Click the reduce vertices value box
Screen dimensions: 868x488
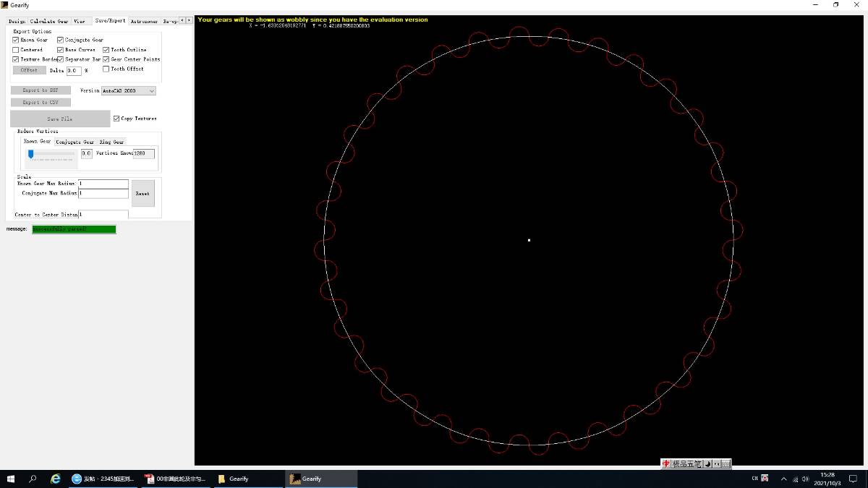click(x=87, y=153)
